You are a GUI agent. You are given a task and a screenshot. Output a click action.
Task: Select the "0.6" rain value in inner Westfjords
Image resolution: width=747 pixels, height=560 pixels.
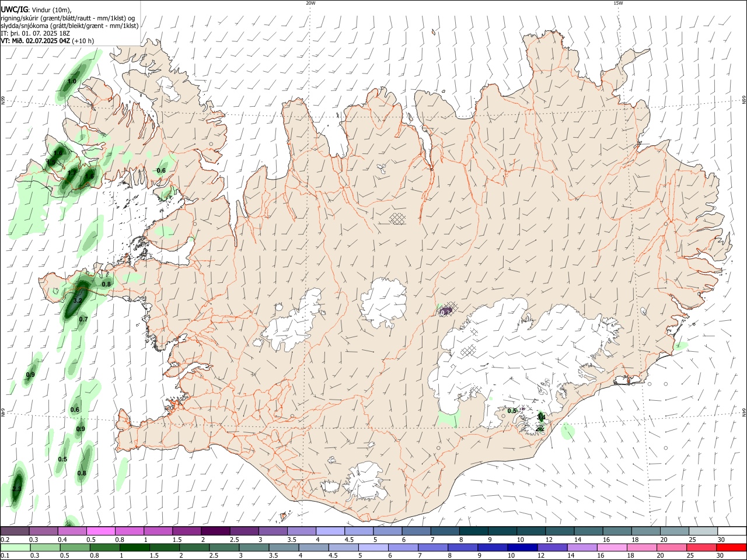pos(161,170)
